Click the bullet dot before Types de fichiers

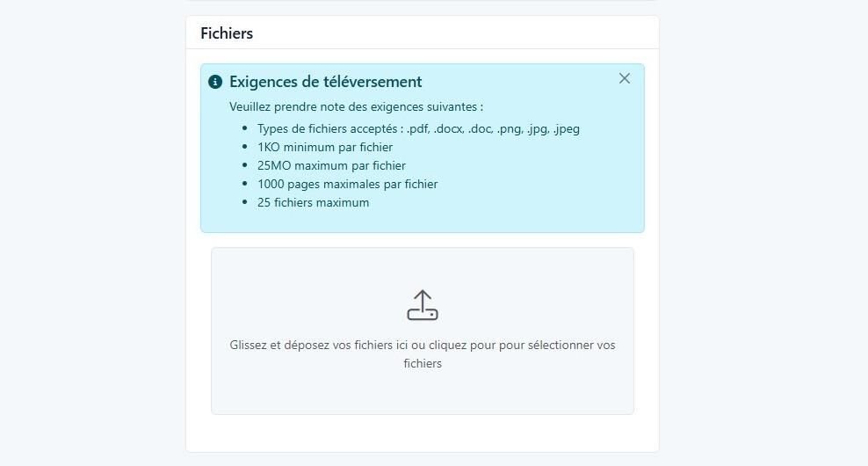245,128
